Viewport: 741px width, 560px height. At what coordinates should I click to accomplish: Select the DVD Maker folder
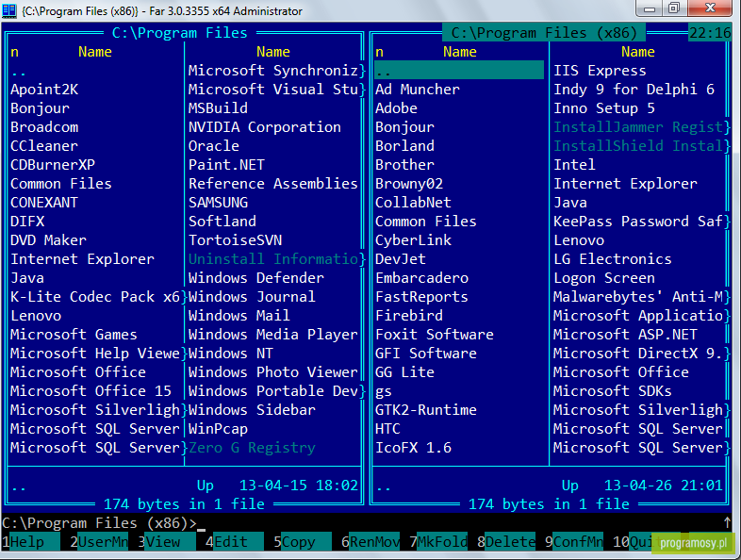49,240
